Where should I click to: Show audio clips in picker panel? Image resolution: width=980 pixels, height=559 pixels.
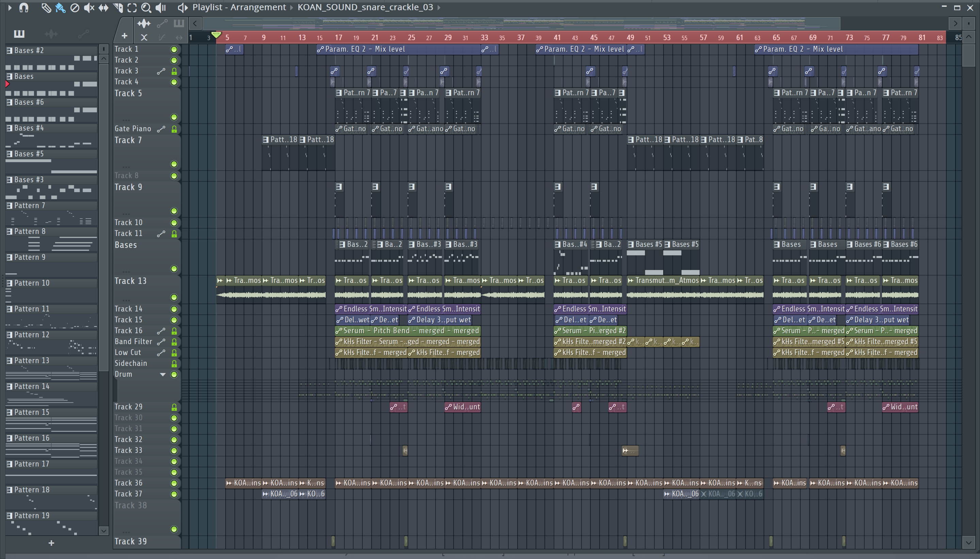pos(51,34)
